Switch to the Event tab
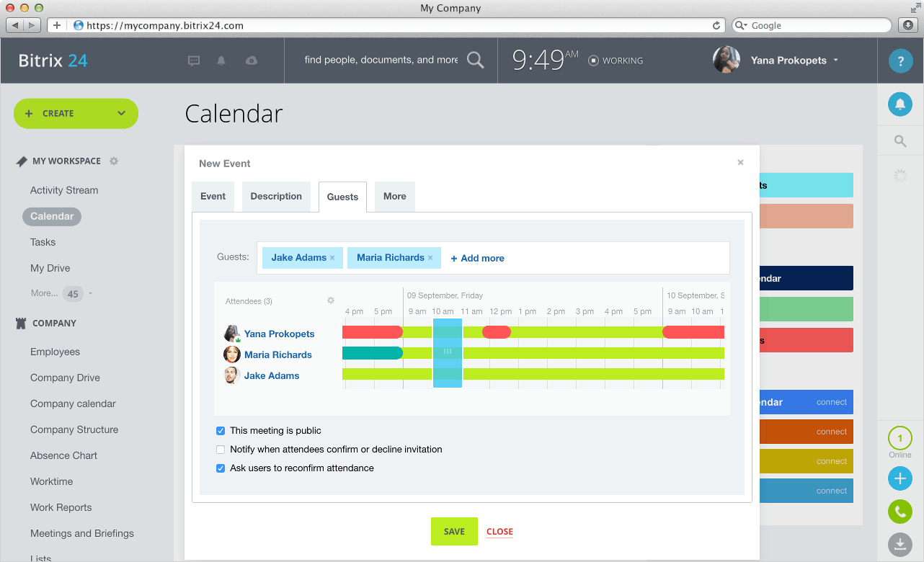The image size is (924, 562). click(213, 197)
